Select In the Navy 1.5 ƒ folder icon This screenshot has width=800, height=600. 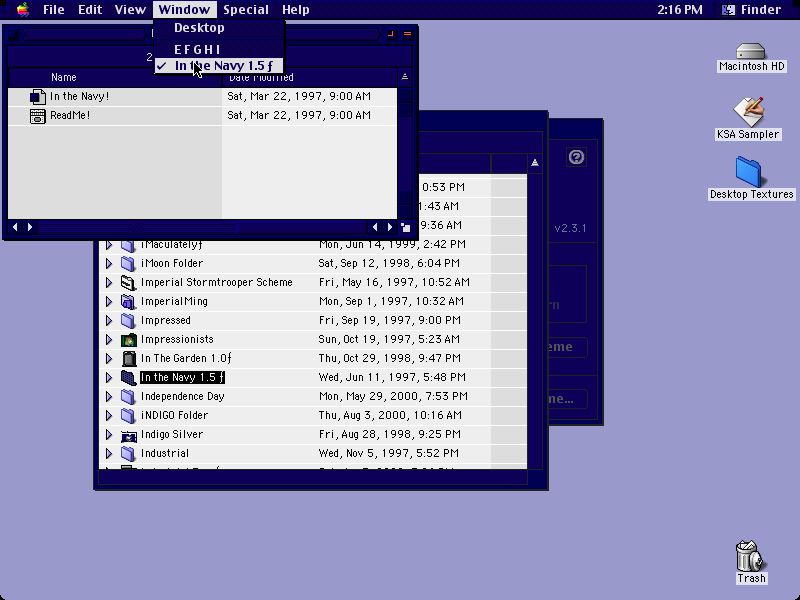coord(129,378)
